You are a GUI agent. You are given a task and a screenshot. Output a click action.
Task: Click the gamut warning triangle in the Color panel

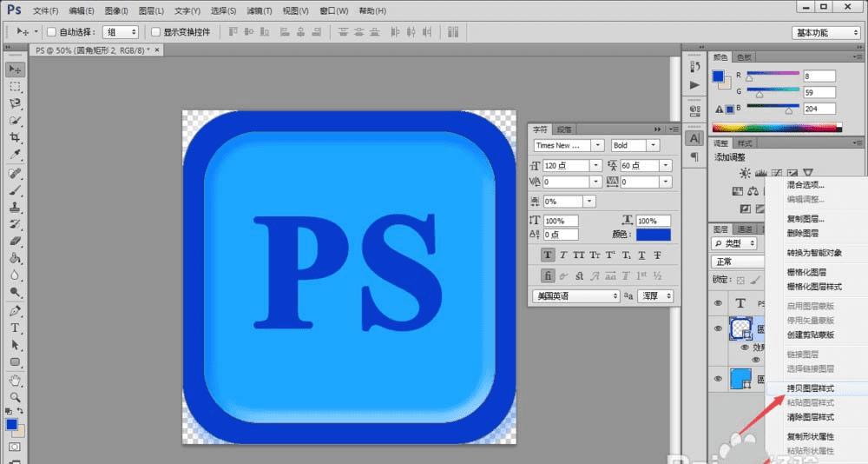(x=719, y=109)
